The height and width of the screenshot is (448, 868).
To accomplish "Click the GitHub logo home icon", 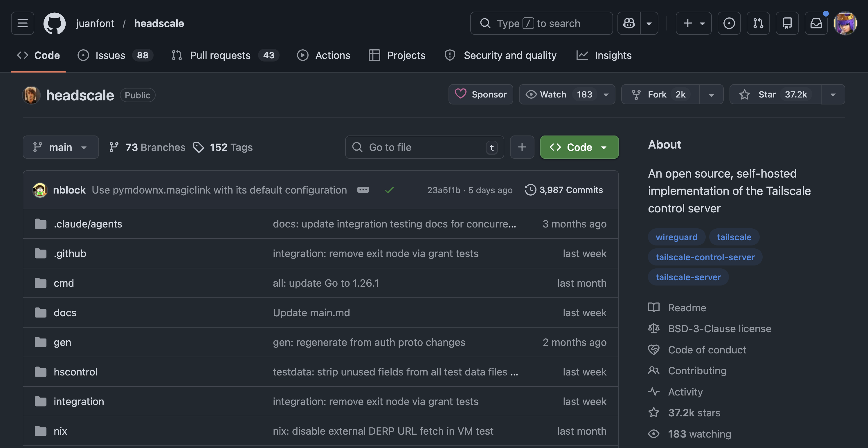I will coord(54,23).
